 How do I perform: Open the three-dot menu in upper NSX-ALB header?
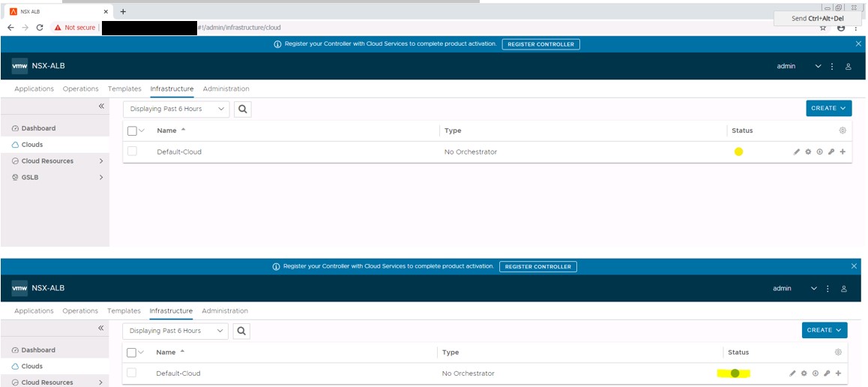click(x=832, y=67)
